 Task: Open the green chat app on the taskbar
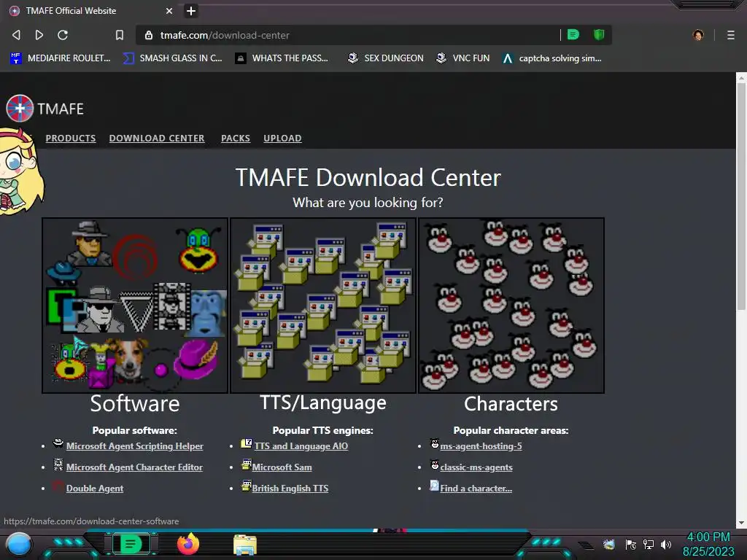131,544
